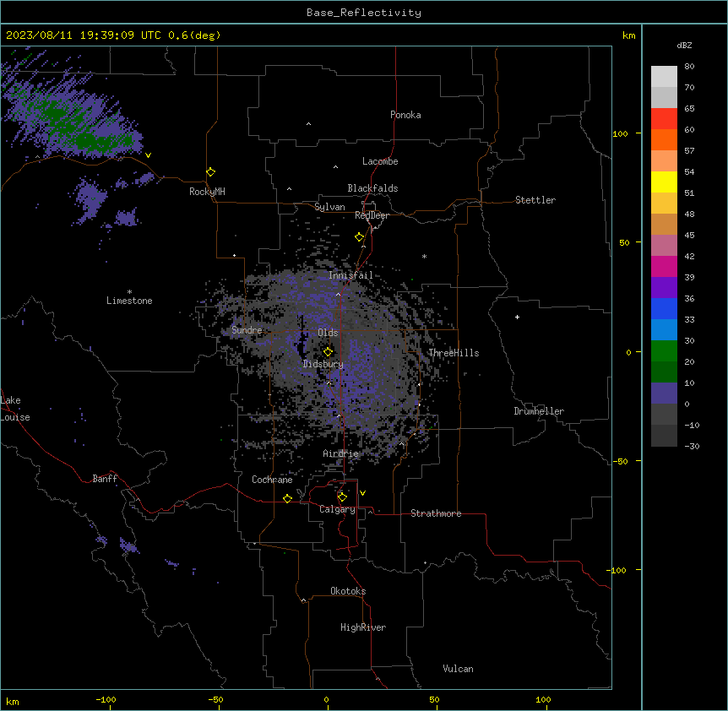Click the Stettler label
Viewport: 728px width, 711px height.
coord(535,200)
